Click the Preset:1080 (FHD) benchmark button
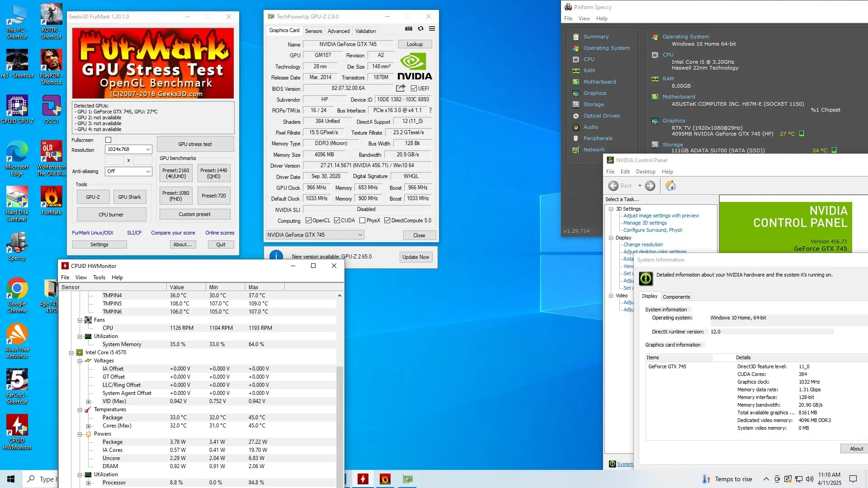 coord(176,196)
